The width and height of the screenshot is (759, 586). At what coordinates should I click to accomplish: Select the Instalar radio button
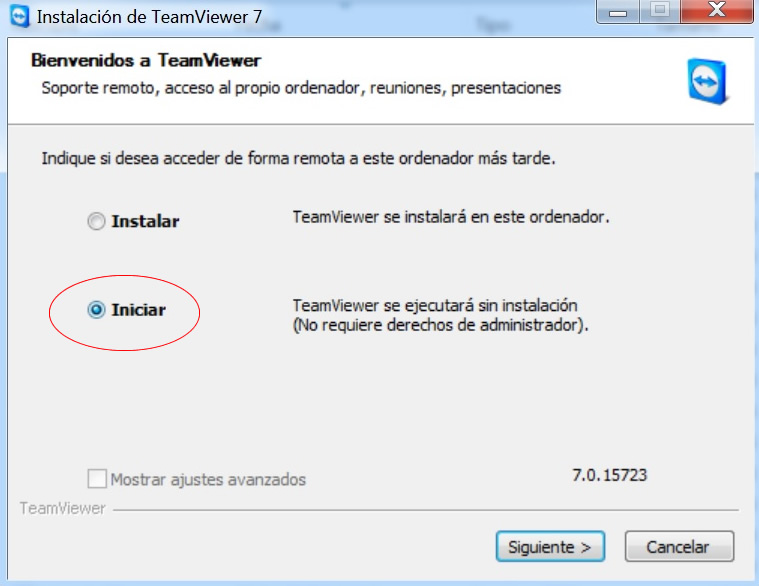tap(96, 222)
